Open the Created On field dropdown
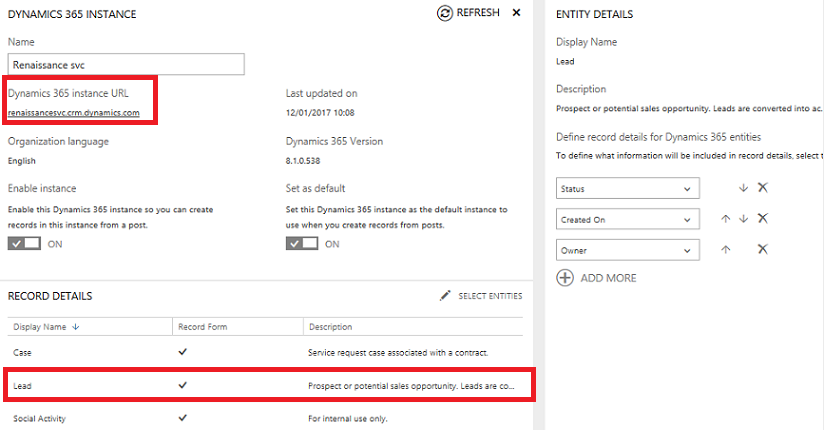The height and width of the screenshot is (430, 824). click(x=627, y=219)
